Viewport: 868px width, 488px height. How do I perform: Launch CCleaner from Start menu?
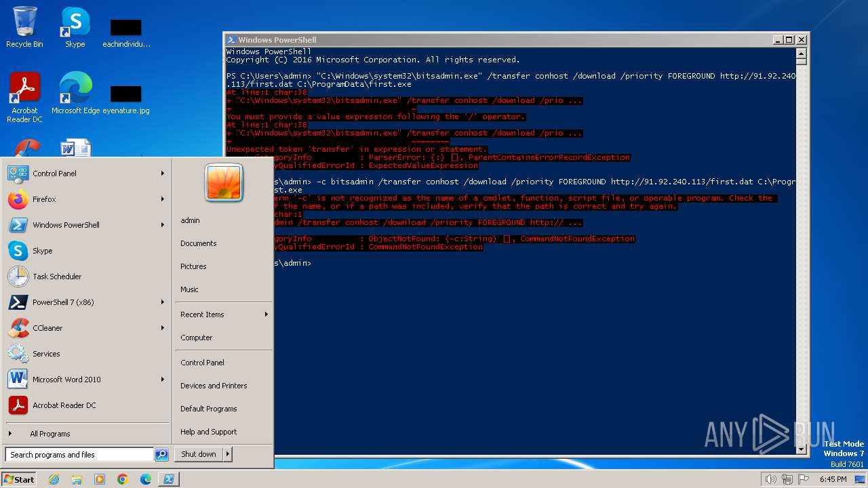[86, 328]
